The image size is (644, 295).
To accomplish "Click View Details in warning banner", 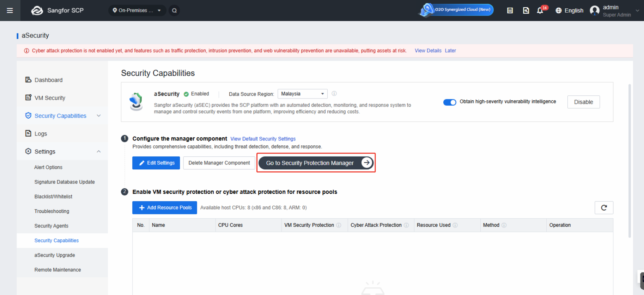I will click(x=428, y=50).
